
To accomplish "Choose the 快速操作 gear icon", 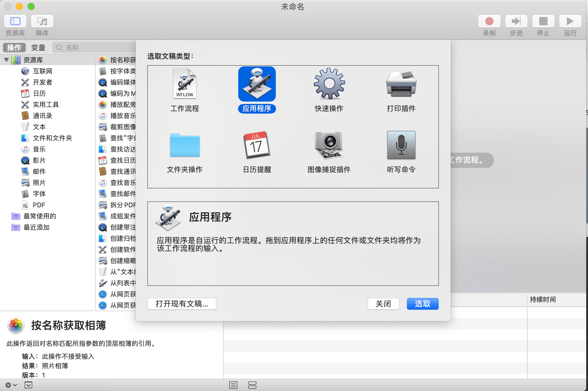I will coord(329,84).
